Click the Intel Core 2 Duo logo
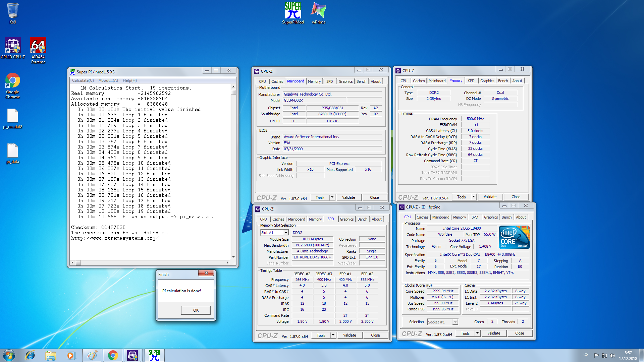Viewport: 644px width, 362px height. tap(514, 237)
